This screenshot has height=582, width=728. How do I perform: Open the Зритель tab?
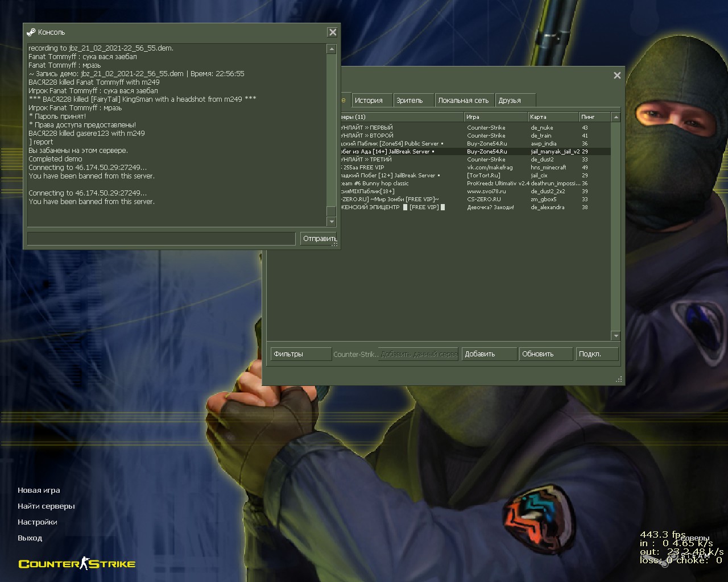coord(413,100)
